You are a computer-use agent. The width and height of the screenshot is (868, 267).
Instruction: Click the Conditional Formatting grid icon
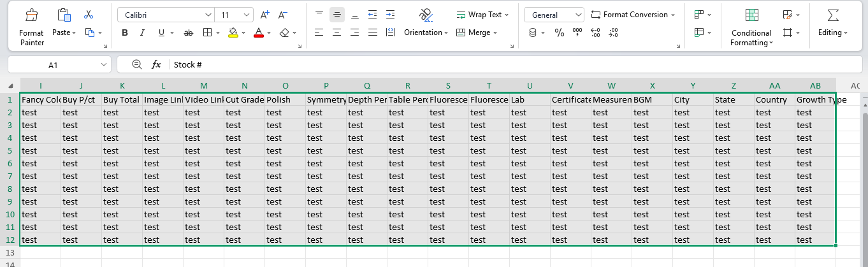pyautogui.click(x=751, y=15)
